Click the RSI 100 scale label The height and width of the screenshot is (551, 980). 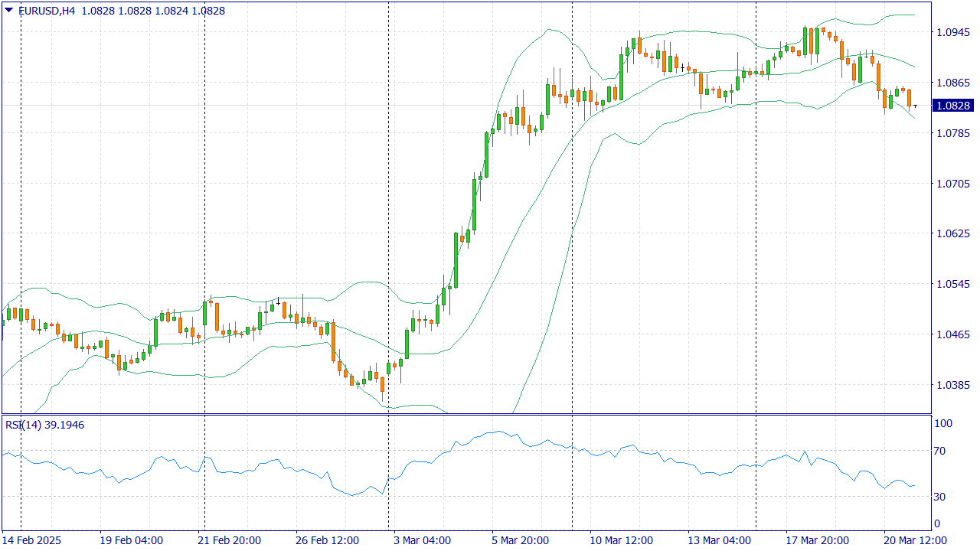click(943, 423)
